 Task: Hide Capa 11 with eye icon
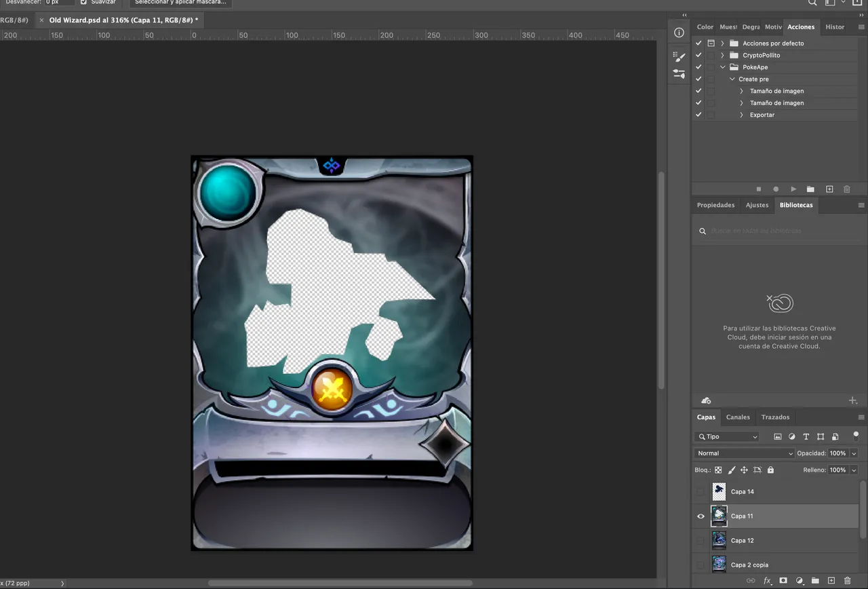coord(701,516)
